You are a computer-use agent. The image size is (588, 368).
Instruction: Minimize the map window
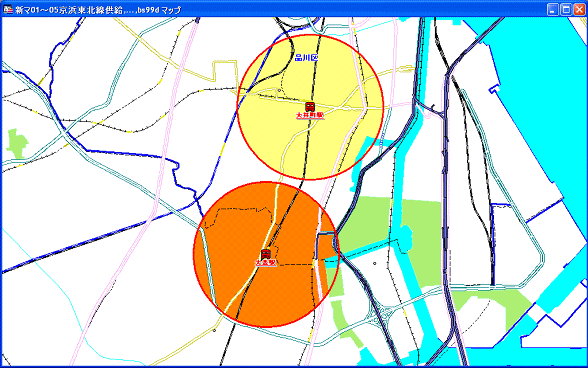tap(552, 9)
